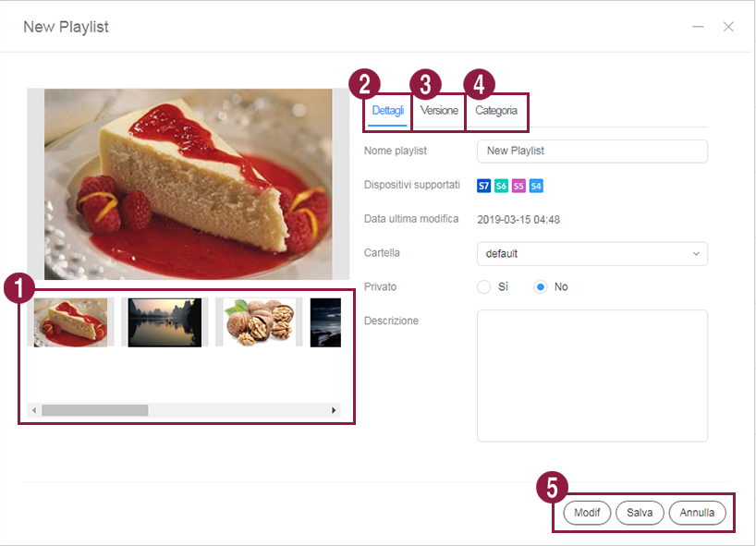Viewport: 756px width, 546px height.
Task: Open the Cartella dropdown
Action: [591, 253]
